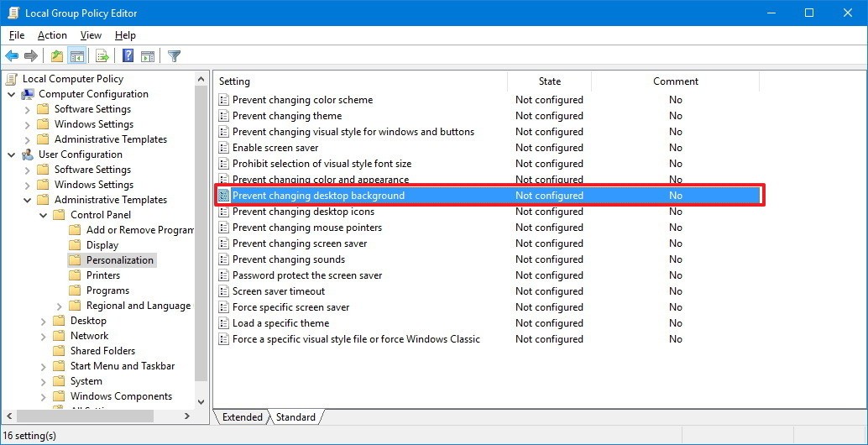Sort settings by the State column header
This screenshot has width=868, height=445.
coord(550,81)
